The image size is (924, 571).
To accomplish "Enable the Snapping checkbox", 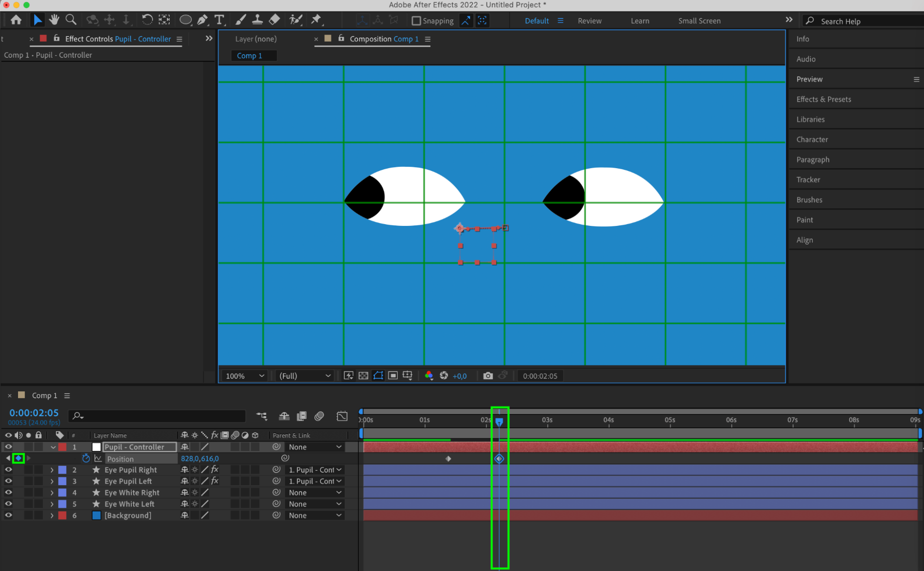I will 416,21.
